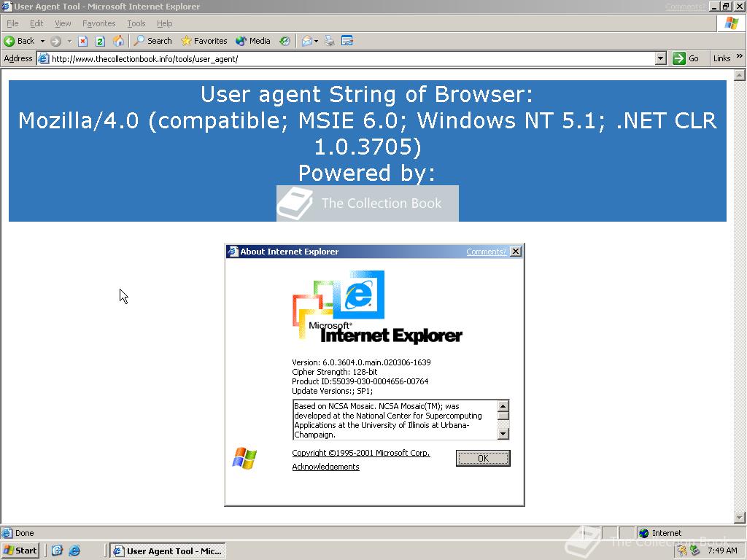Click the IE icon in the main title bar
Viewport: 747px width, 560px height.
(x=7, y=6)
